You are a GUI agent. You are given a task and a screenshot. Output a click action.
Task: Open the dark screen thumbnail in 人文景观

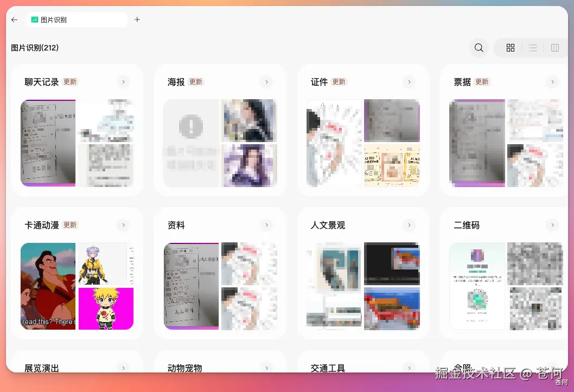392,264
